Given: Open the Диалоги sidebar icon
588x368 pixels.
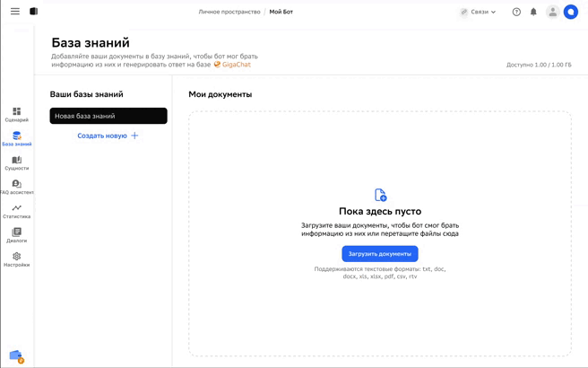Looking at the screenshot, I should coord(16,232).
